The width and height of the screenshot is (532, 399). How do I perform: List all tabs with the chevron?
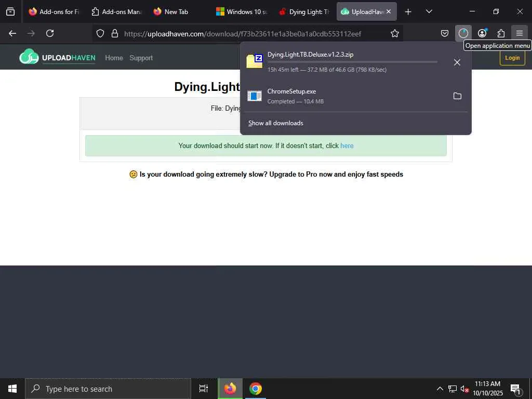pyautogui.click(x=429, y=12)
